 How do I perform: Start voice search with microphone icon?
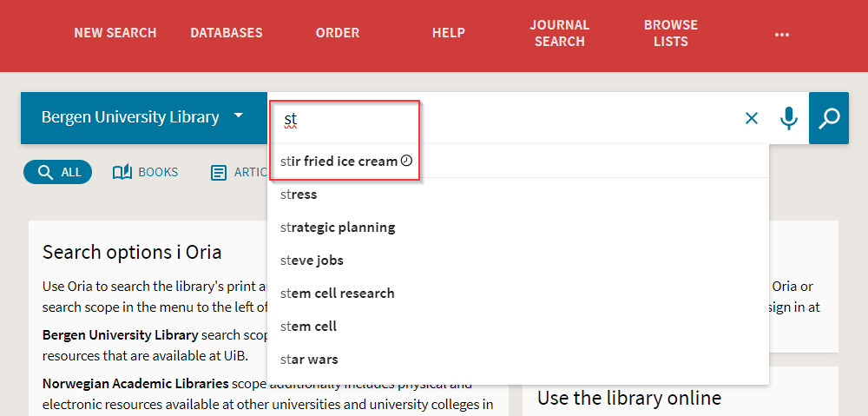pyautogui.click(x=788, y=118)
